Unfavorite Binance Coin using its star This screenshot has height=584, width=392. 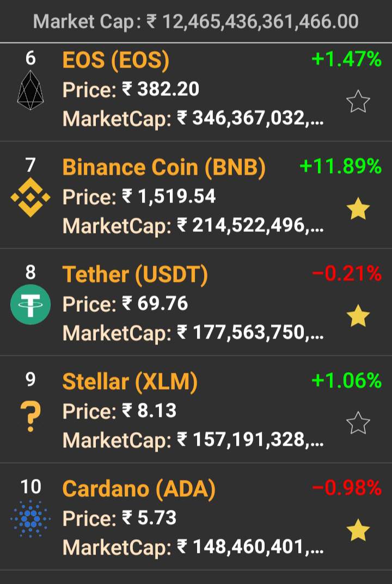point(358,210)
